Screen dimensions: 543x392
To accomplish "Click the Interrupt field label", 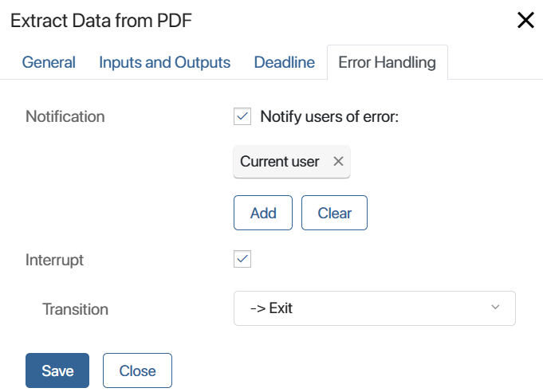I will pos(54,261).
